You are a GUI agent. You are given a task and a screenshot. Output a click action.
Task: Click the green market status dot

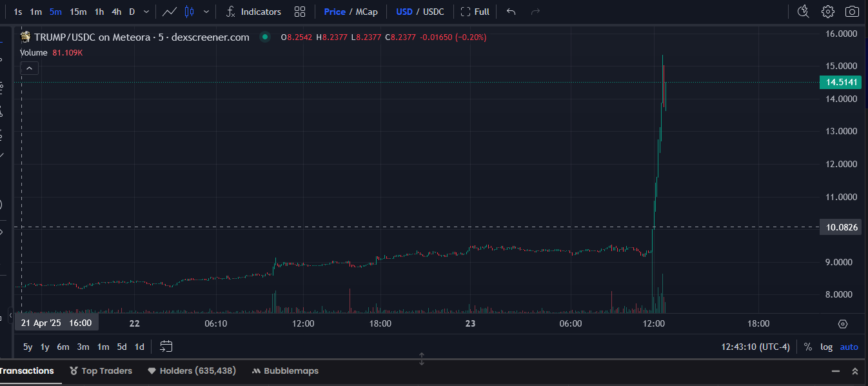[264, 37]
